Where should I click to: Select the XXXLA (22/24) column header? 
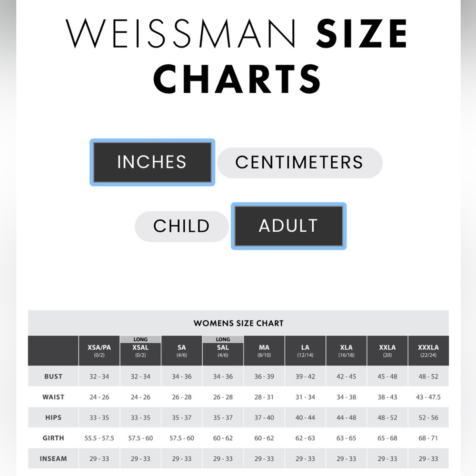[428, 351]
